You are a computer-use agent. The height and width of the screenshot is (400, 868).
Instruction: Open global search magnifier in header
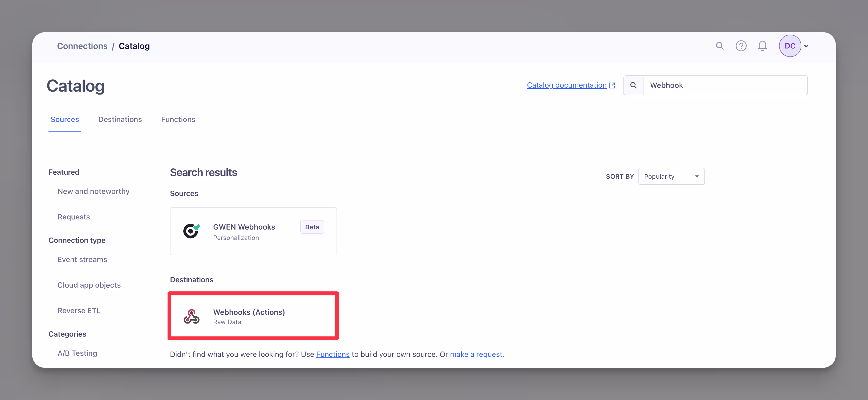(x=720, y=46)
